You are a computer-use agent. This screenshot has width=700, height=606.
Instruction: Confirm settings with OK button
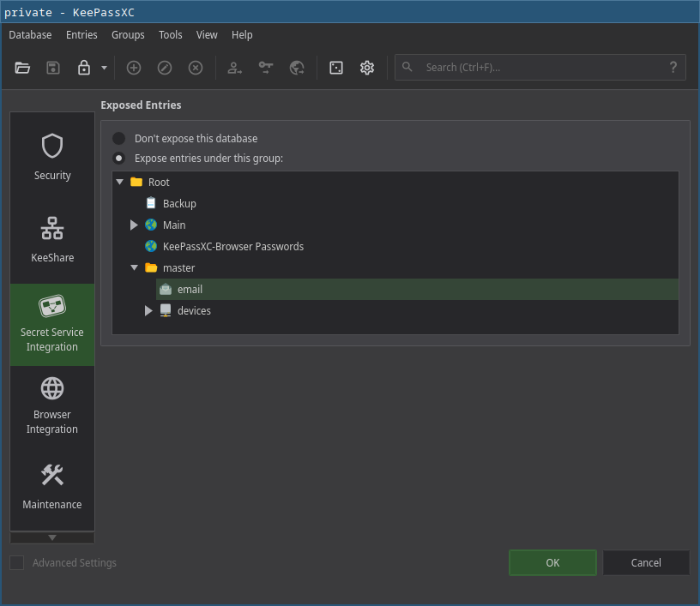pos(552,563)
